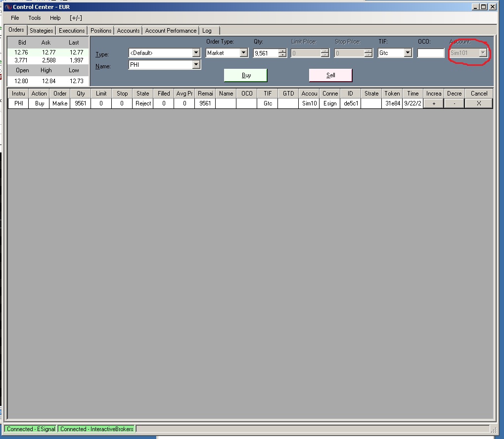Expand the Name PHI dropdown
Screen dimensions: 504x439
pyautogui.click(x=196, y=65)
